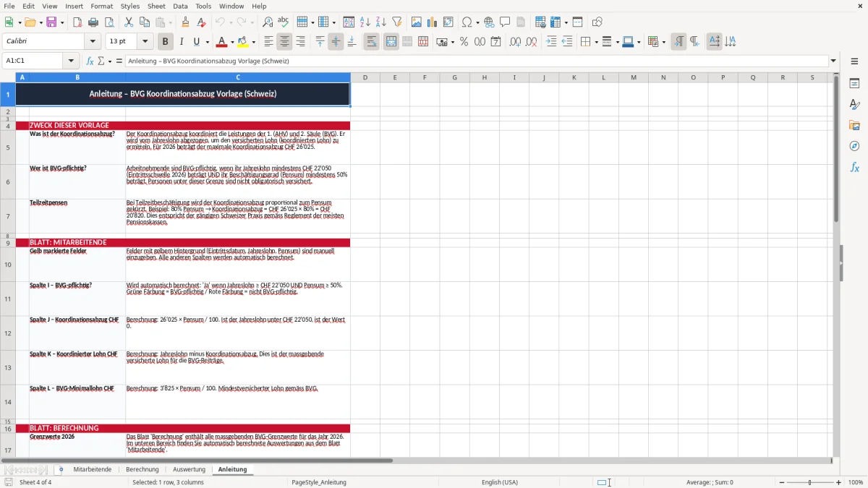This screenshot has width=868, height=488.
Task: Click the Sort Ascending icon
Action: click(365, 22)
